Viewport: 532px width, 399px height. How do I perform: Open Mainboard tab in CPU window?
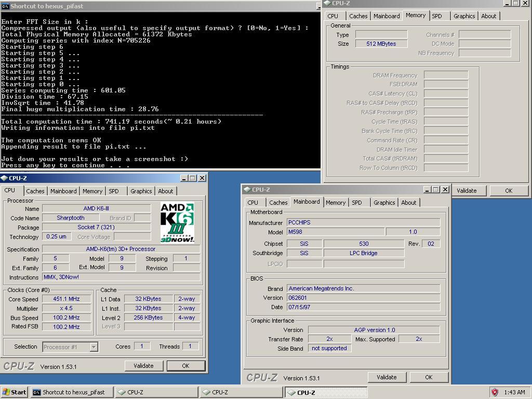[63, 191]
